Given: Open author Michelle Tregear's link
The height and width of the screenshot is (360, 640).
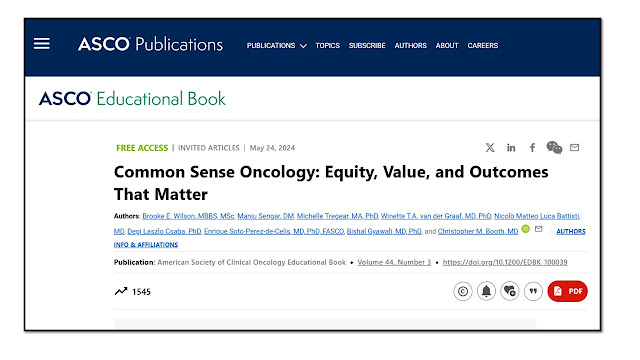Looking at the screenshot, I should click(x=338, y=216).
